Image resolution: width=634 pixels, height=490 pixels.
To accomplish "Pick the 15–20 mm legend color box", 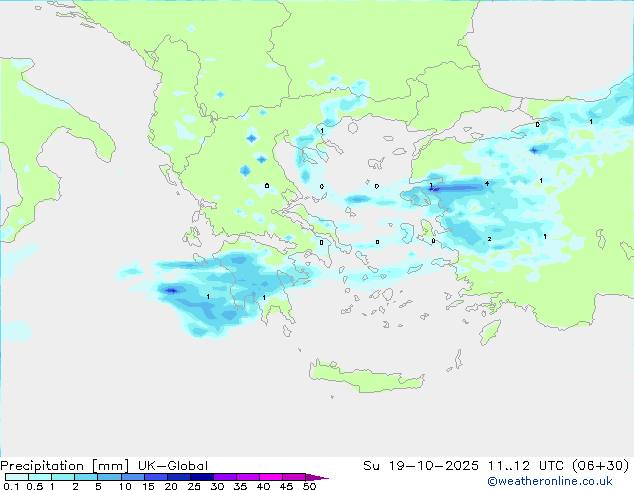I will [155, 477].
